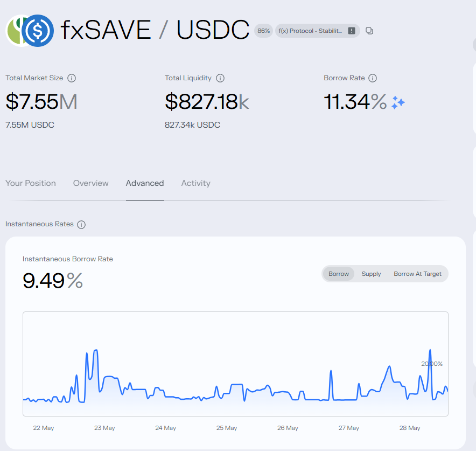Click the sparkle icon beside 11.34%
The width and height of the screenshot is (476, 451).
click(398, 102)
